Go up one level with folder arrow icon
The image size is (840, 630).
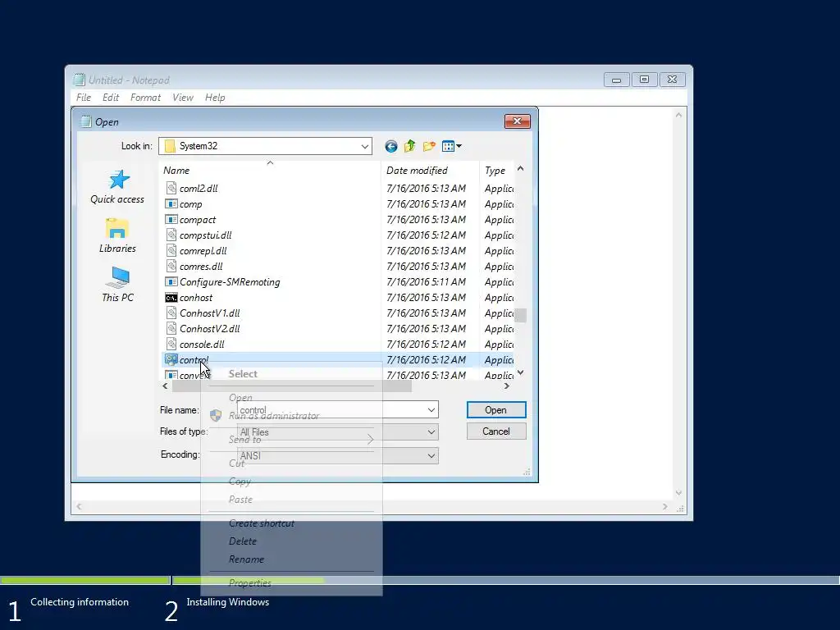pos(410,146)
